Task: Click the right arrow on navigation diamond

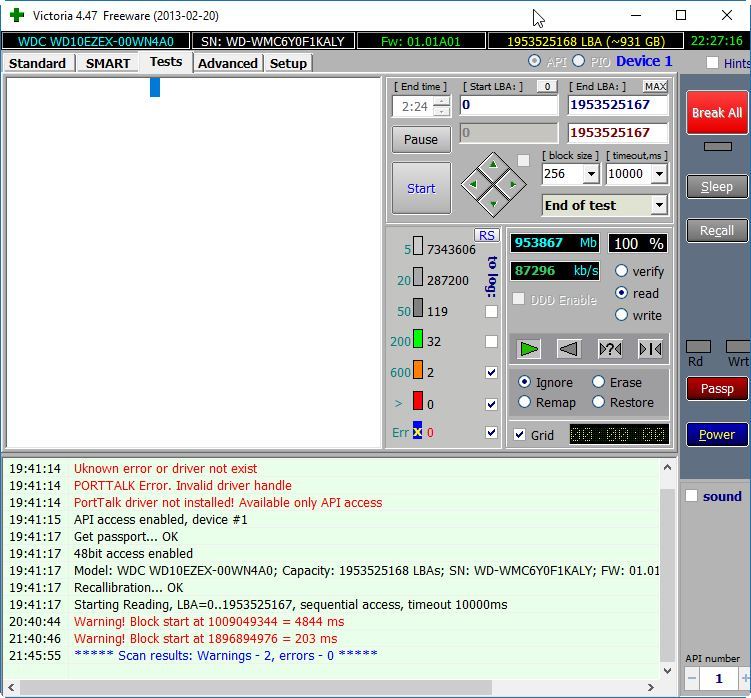Action: pyautogui.click(x=513, y=184)
